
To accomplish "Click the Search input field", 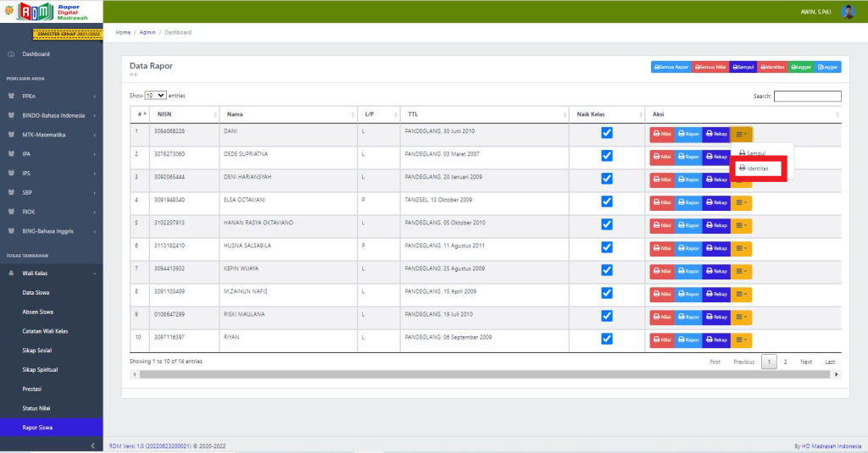I will pos(807,97).
